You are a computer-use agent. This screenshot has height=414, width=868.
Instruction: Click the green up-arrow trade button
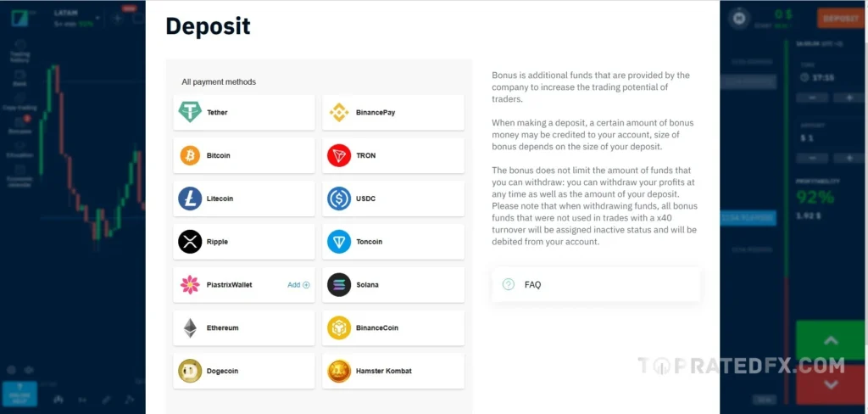[x=832, y=341]
